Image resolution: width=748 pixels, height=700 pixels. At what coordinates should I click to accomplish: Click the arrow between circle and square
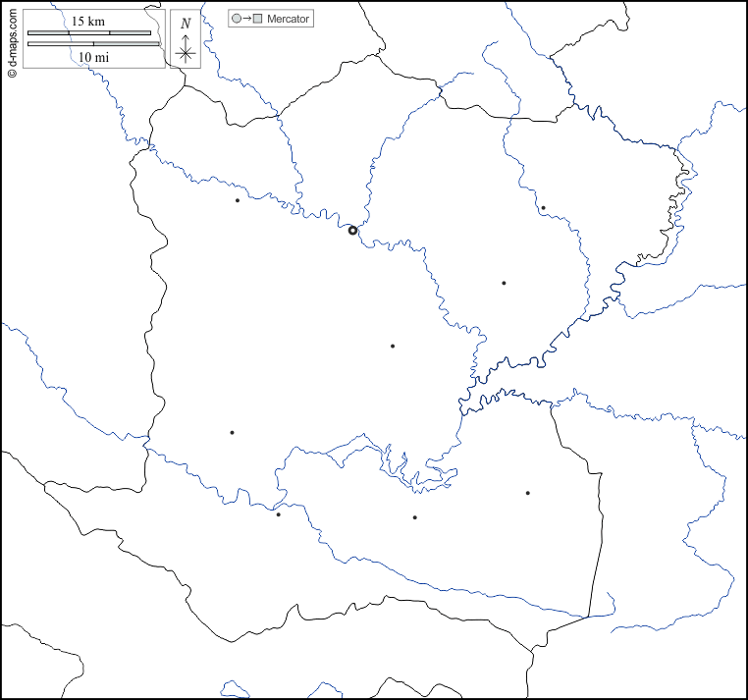(246, 19)
